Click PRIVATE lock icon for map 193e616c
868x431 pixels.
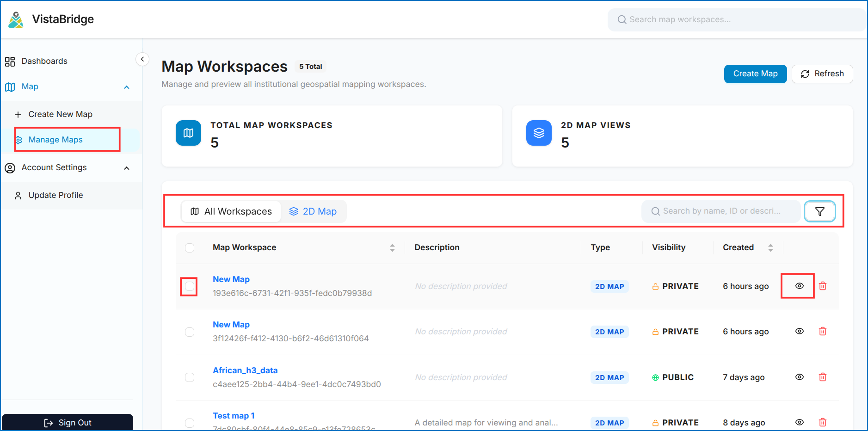click(x=655, y=287)
